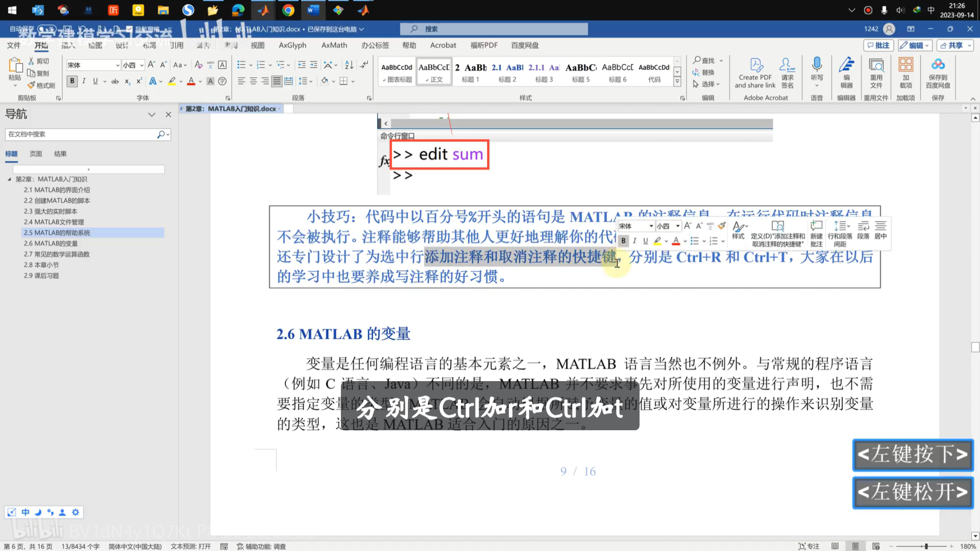
Task: Click the clear formatting eraser icon
Action: tap(198, 65)
